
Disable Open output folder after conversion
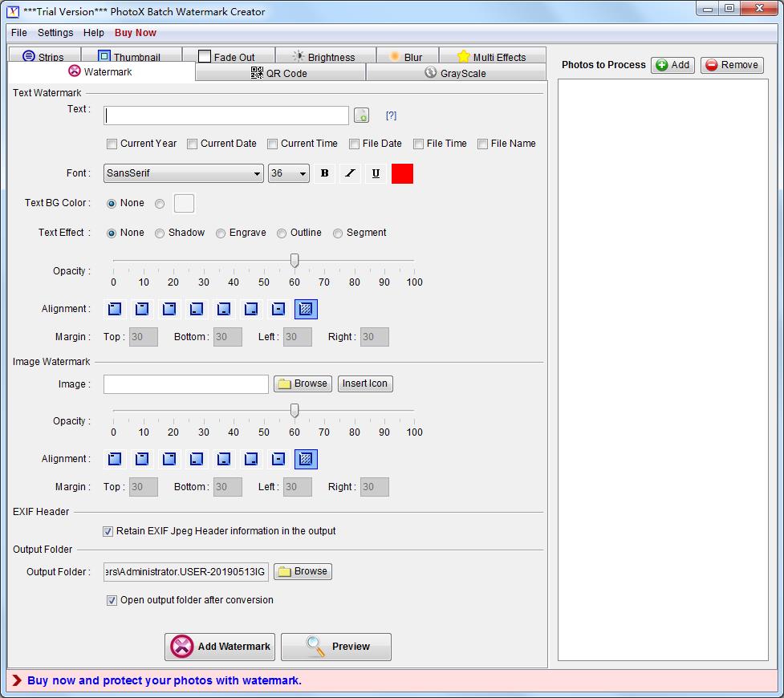tap(112, 600)
